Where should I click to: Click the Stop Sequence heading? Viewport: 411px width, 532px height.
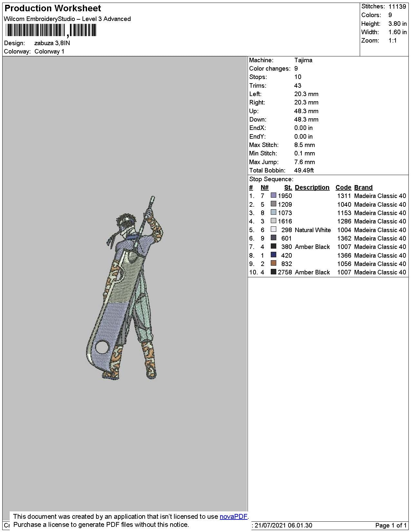click(271, 179)
